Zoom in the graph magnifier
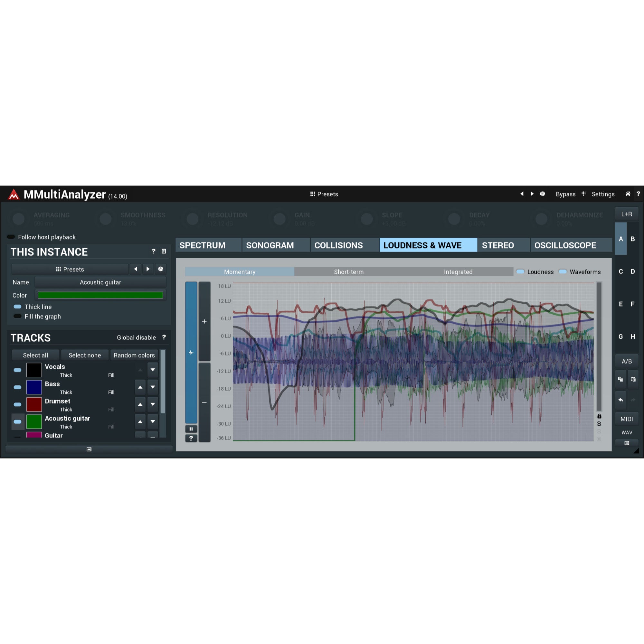This screenshot has width=644, height=644. pos(599,424)
